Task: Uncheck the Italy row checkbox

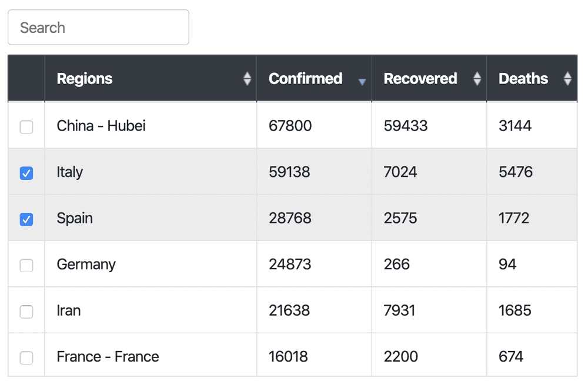Action: [x=26, y=173]
